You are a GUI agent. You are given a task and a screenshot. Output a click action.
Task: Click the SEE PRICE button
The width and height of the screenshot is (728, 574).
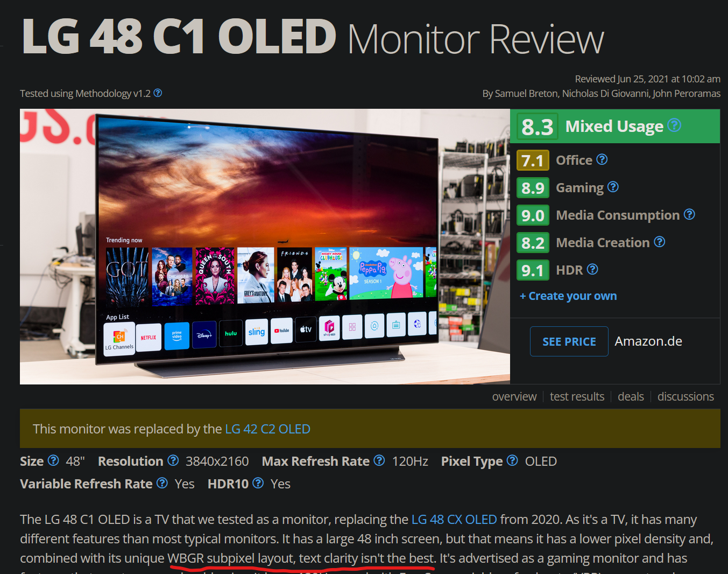(569, 341)
